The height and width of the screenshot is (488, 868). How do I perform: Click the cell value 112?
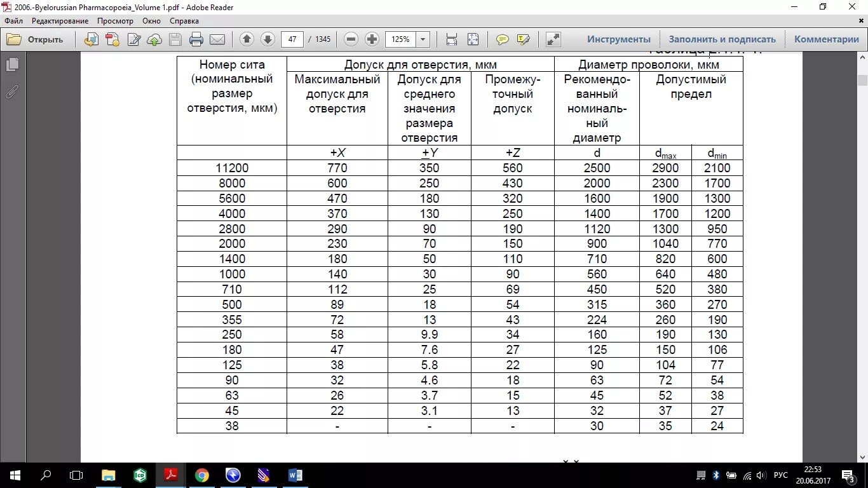tap(337, 289)
